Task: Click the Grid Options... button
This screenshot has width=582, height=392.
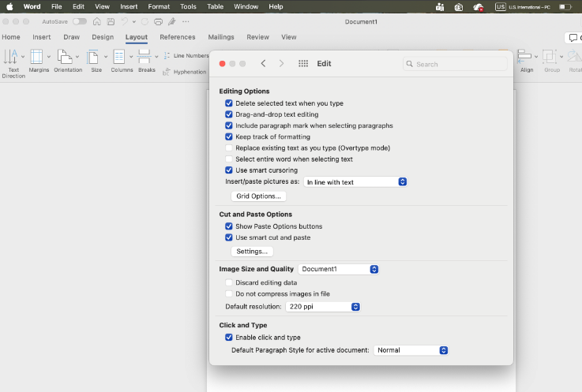Action: (259, 196)
